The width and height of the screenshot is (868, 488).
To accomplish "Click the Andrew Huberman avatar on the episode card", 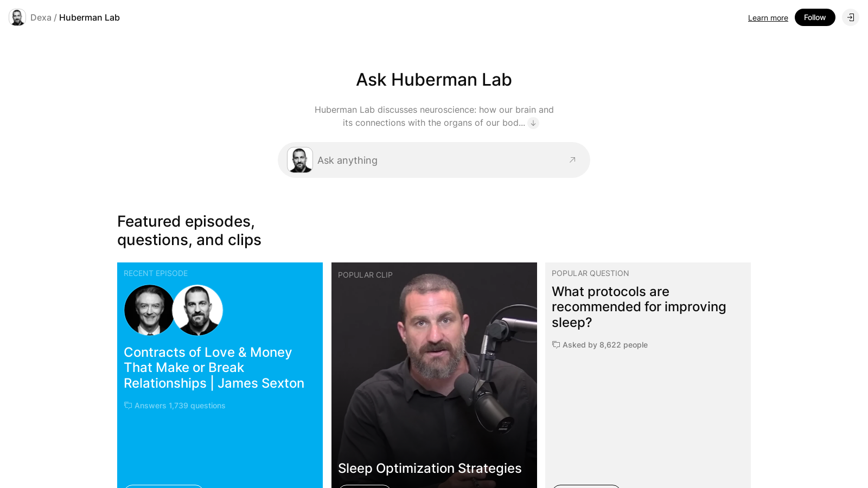I will tap(197, 310).
